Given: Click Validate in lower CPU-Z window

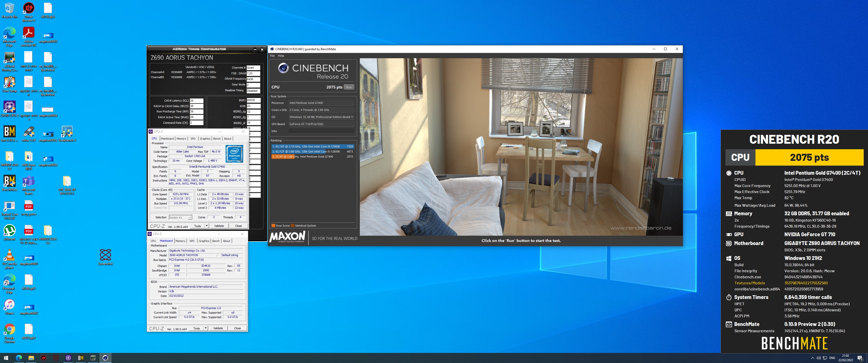Looking at the screenshot, I should [x=218, y=328].
